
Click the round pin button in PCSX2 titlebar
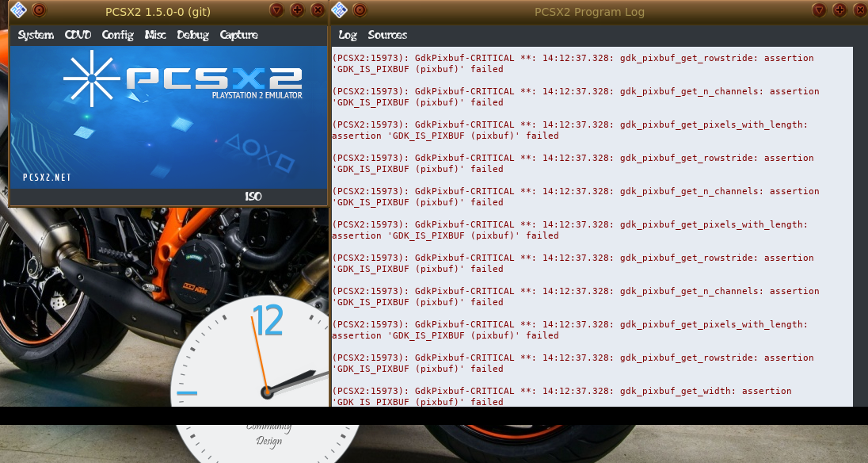[39, 10]
